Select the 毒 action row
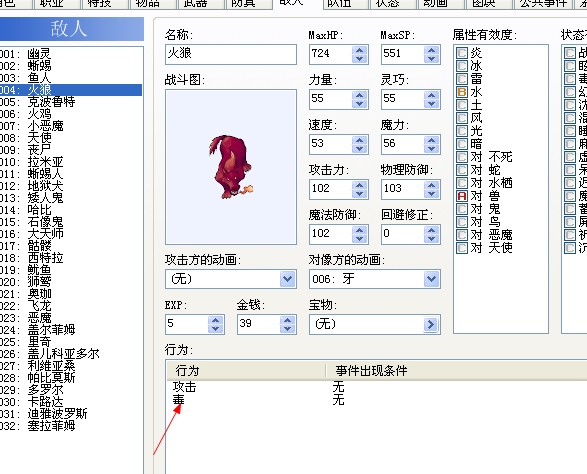 click(x=376, y=400)
